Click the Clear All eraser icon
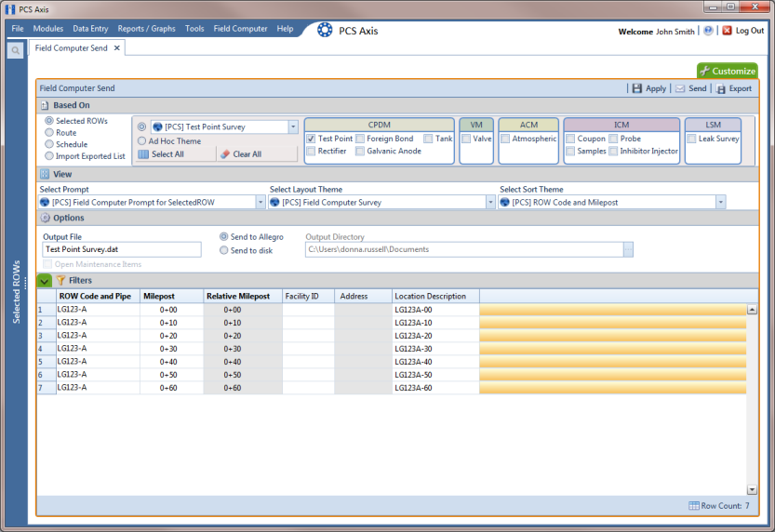This screenshot has height=532, width=775. (225, 154)
